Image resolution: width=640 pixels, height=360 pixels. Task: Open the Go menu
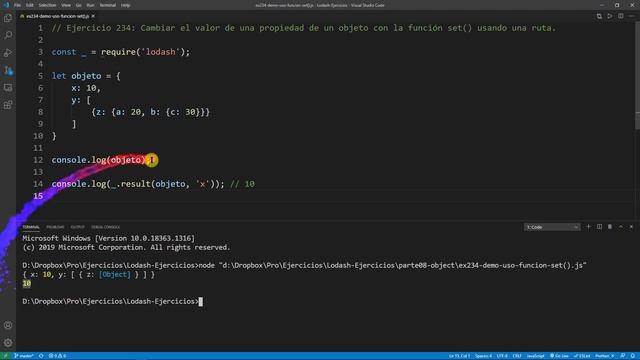(78, 5)
